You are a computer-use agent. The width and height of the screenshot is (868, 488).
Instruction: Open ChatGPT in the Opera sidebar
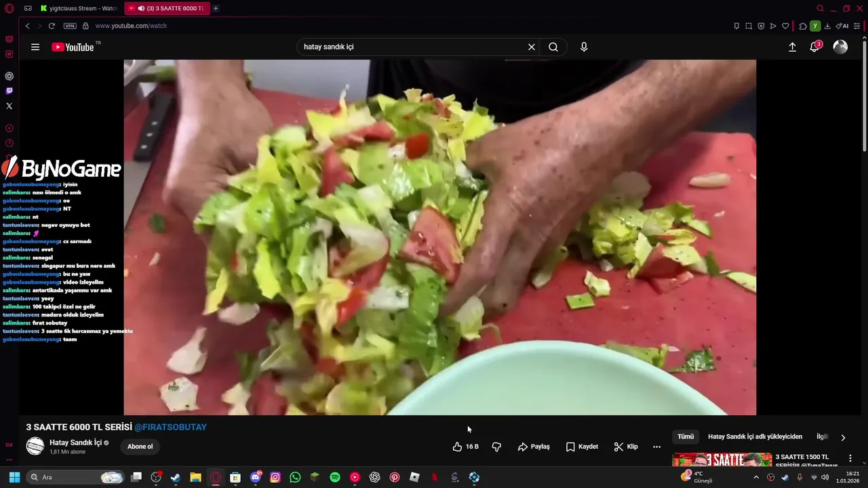pos(9,76)
